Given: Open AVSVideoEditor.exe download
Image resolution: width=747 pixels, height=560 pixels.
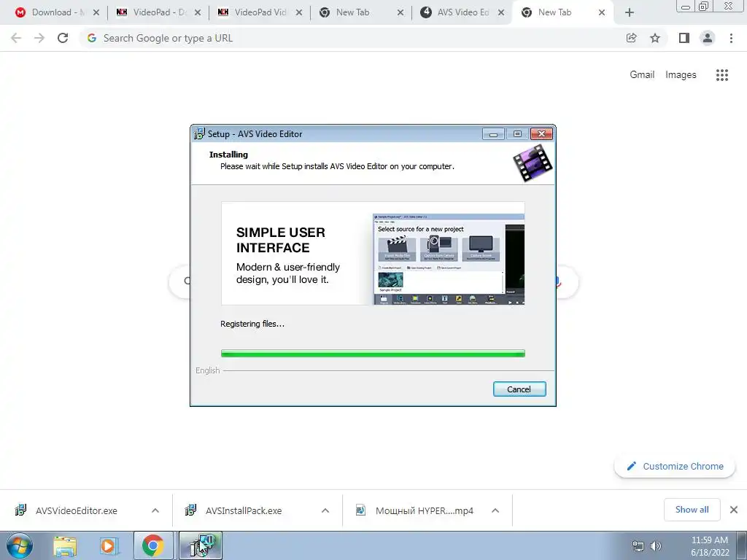Looking at the screenshot, I should click(x=76, y=510).
